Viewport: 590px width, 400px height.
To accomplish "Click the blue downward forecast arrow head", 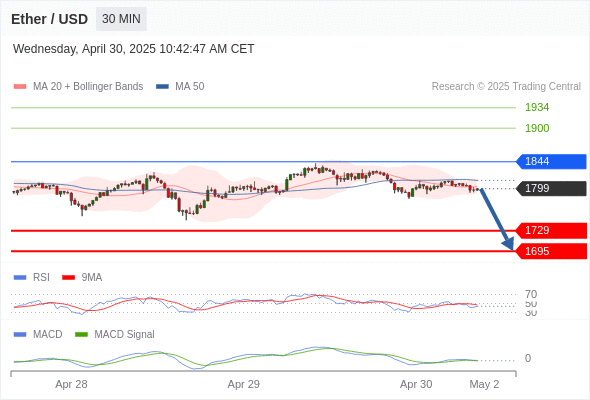I will click(509, 244).
